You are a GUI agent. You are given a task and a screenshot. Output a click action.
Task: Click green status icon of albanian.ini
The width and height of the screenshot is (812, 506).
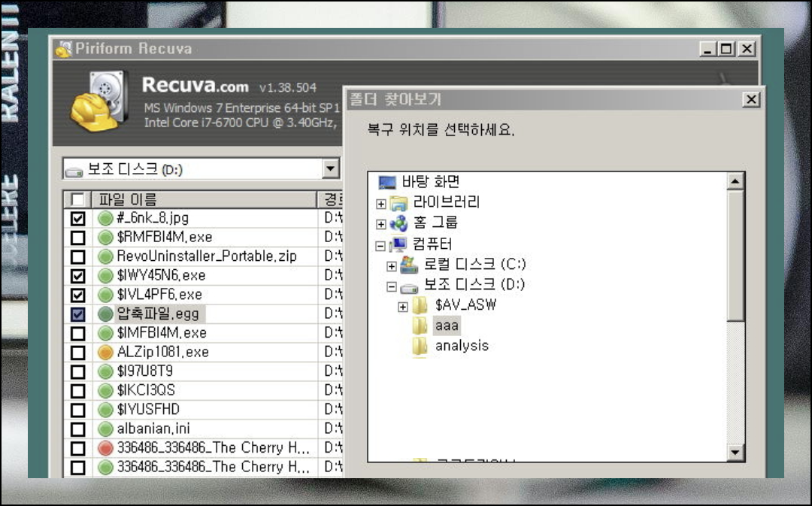[x=105, y=429]
